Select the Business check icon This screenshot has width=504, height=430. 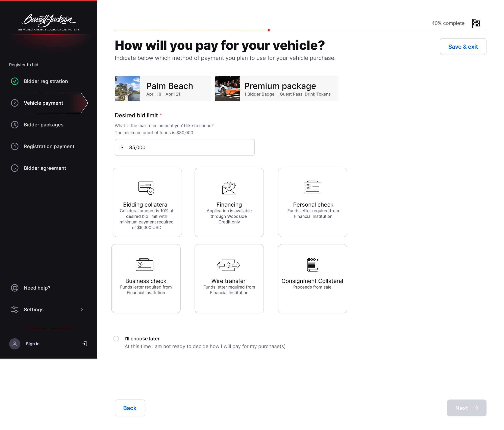pos(145,265)
